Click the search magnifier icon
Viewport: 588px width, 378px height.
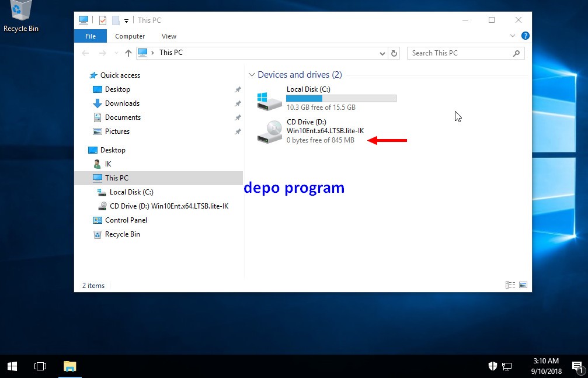coord(516,53)
